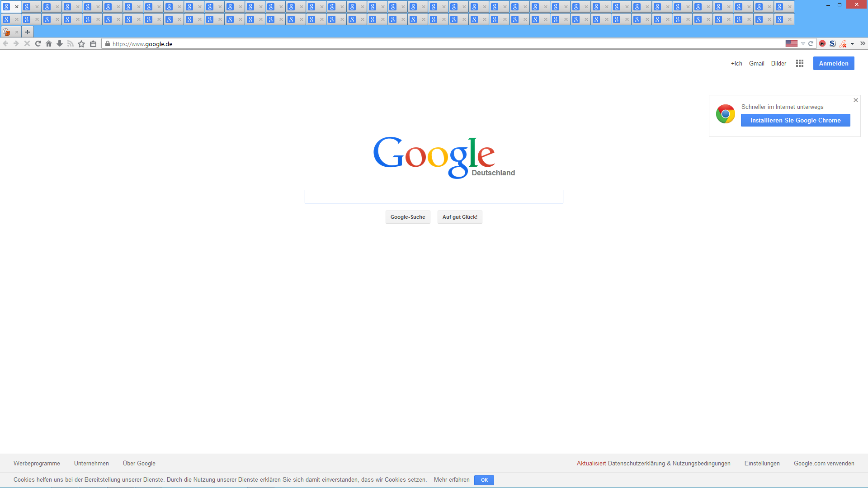Click the Anmelden sign-in button
868x488 pixels.
[833, 64]
